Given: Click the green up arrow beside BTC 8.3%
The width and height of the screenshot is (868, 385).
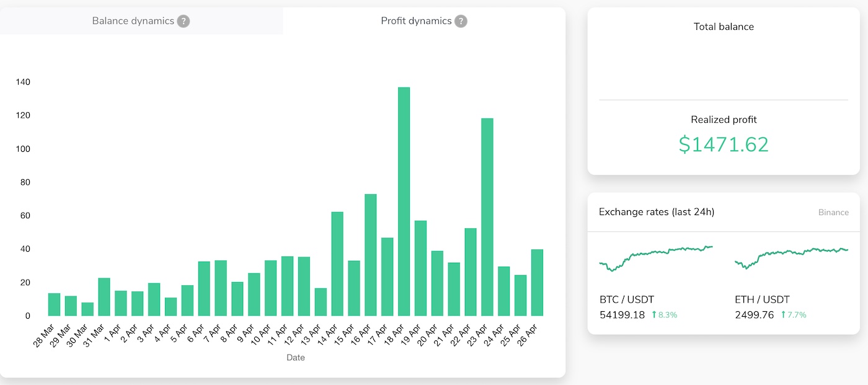Looking at the screenshot, I should [653, 315].
